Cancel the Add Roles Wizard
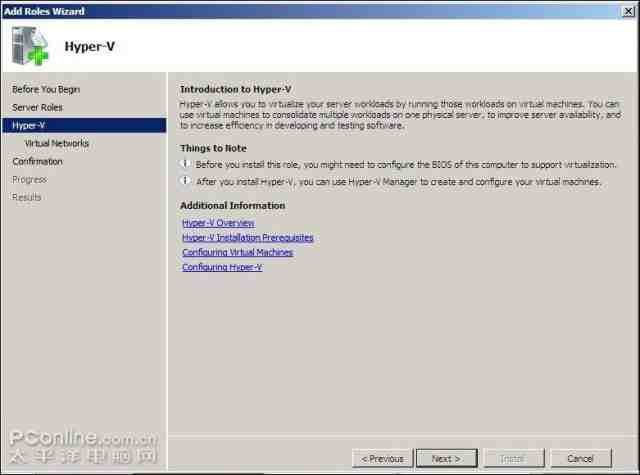This screenshot has height=475, width=640. click(581, 458)
